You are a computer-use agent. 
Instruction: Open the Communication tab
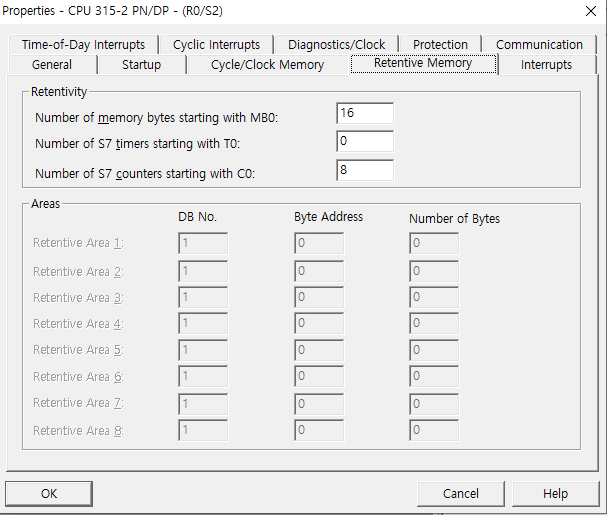(x=539, y=45)
